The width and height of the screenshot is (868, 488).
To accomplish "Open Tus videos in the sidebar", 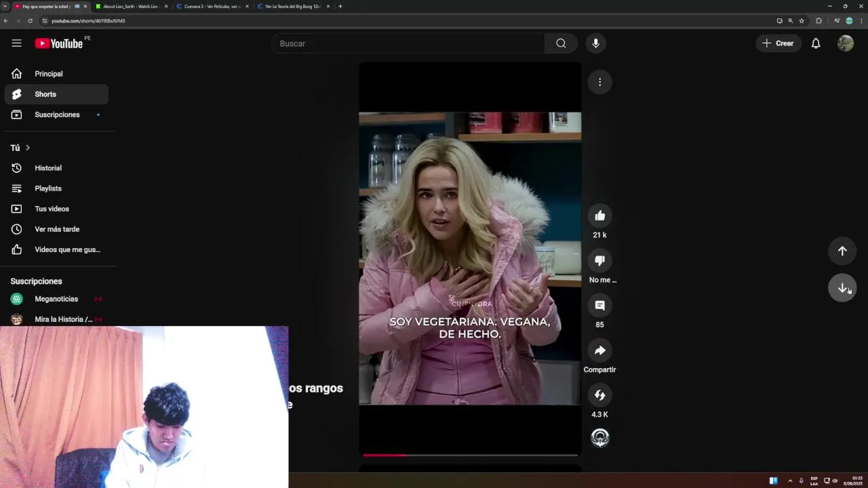I will (56, 209).
